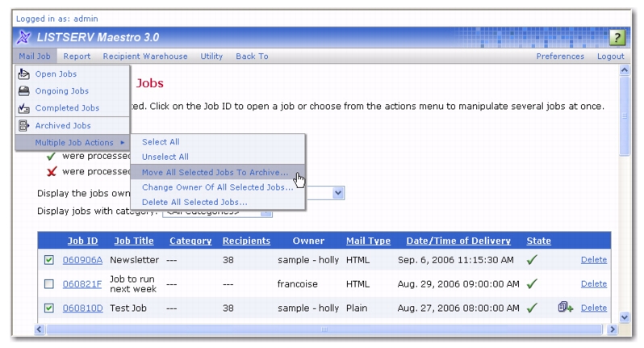644x348 pixels.
Task: Click the Completed Jobs icon
Action: (24, 108)
